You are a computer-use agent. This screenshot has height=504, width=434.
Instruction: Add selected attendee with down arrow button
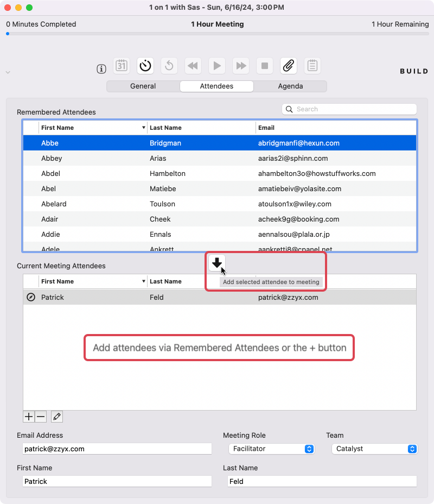pos(217,263)
